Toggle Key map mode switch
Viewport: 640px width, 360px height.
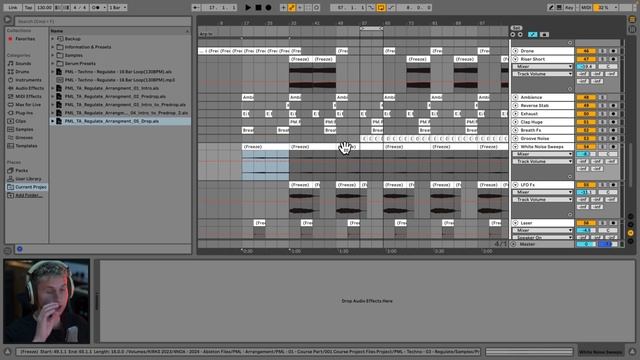pyautogui.click(x=569, y=7)
